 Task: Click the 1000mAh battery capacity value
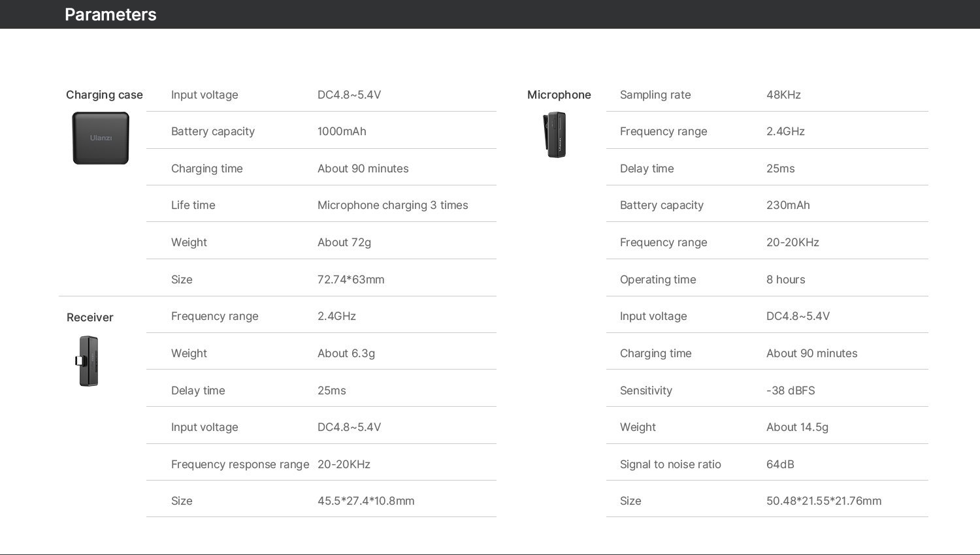point(342,131)
